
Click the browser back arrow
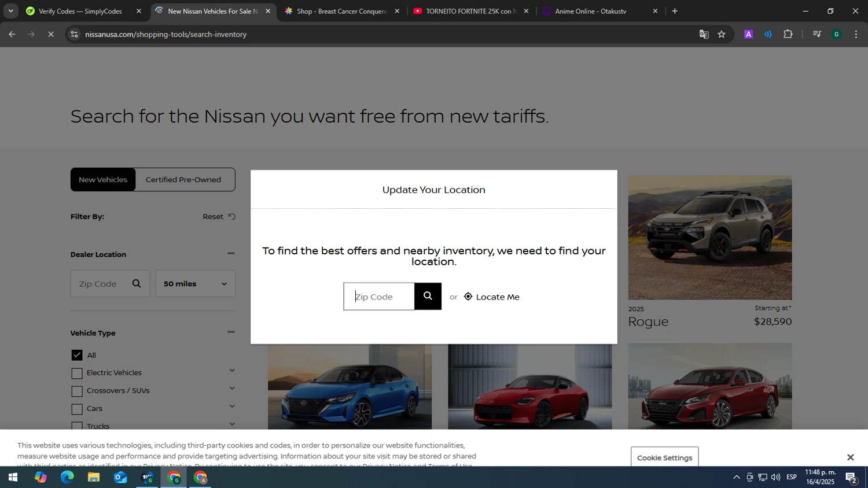point(12,34)
